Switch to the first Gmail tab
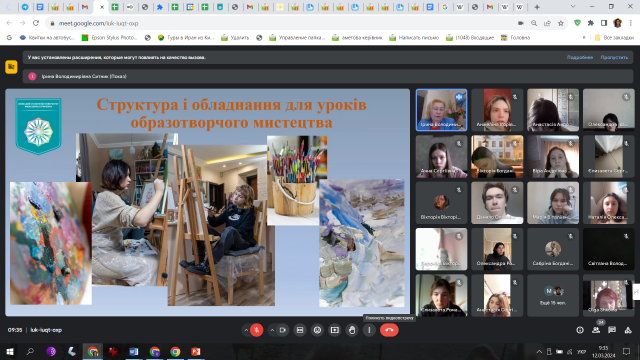640x360 pixels. coord(85,7)
